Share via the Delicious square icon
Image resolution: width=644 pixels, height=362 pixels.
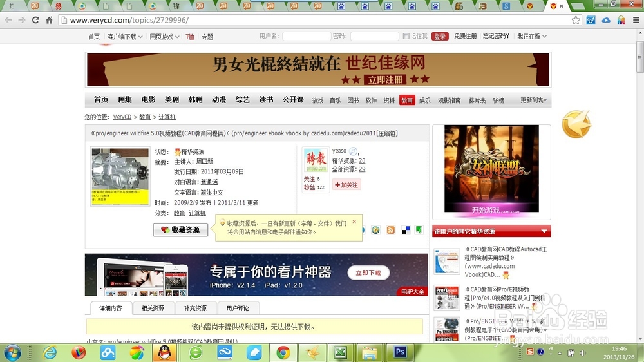pos(405,230)
